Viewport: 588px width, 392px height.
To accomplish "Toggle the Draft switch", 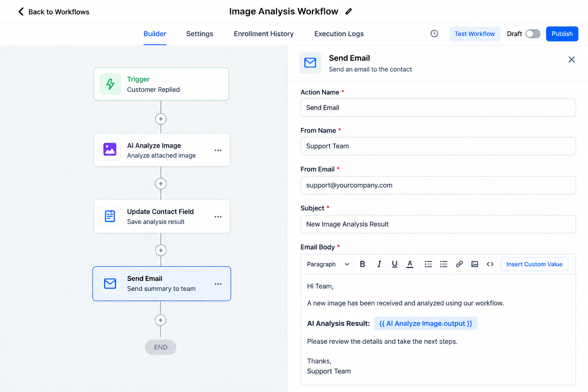I will point(532,34).
